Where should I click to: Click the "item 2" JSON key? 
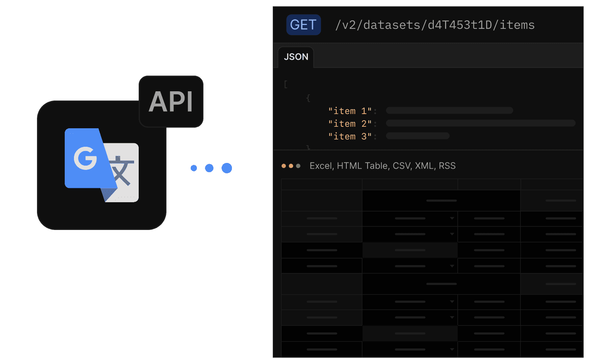pos(350,124)
